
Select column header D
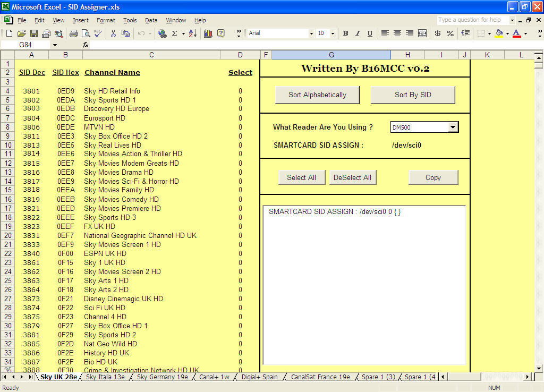point(240,55)
